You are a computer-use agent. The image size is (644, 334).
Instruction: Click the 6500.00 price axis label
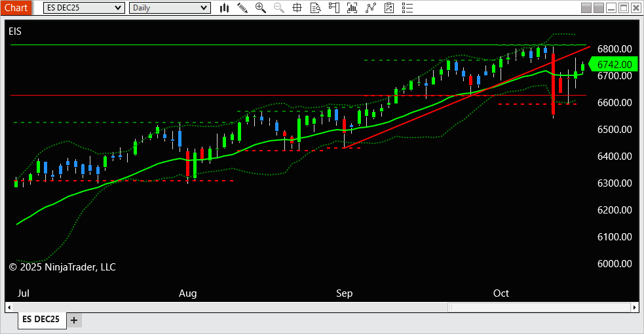pyautogui.click(x=615, y=129)
